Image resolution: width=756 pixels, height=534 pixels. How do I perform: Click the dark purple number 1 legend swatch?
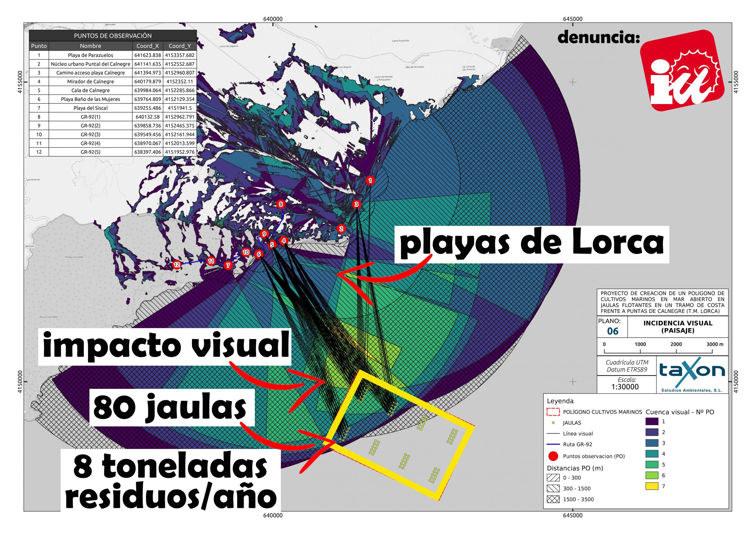[x=652, y=421]
